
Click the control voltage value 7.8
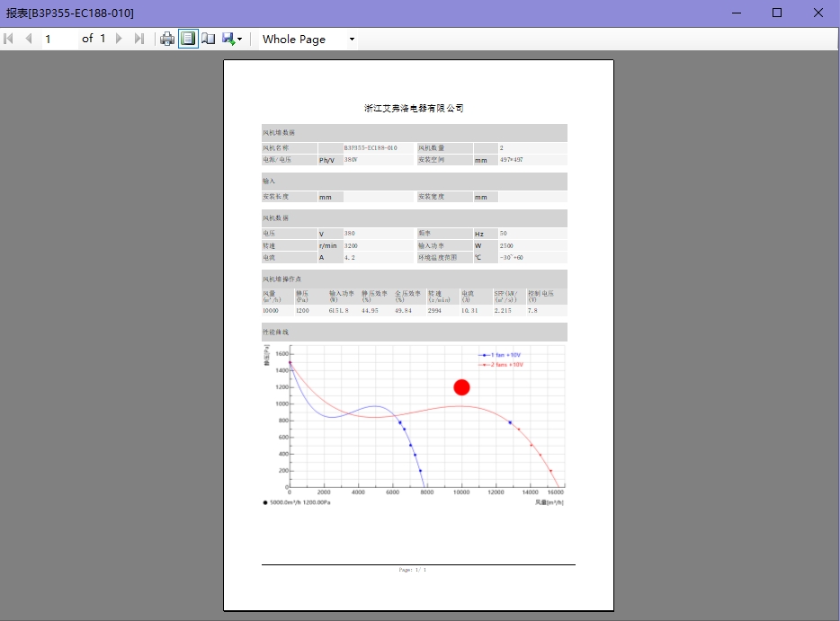click(x=532, y=311)
